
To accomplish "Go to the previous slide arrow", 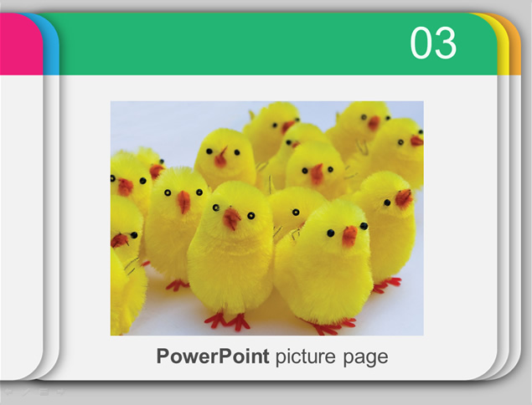I will pyautogui.click(x=8, y=392).
